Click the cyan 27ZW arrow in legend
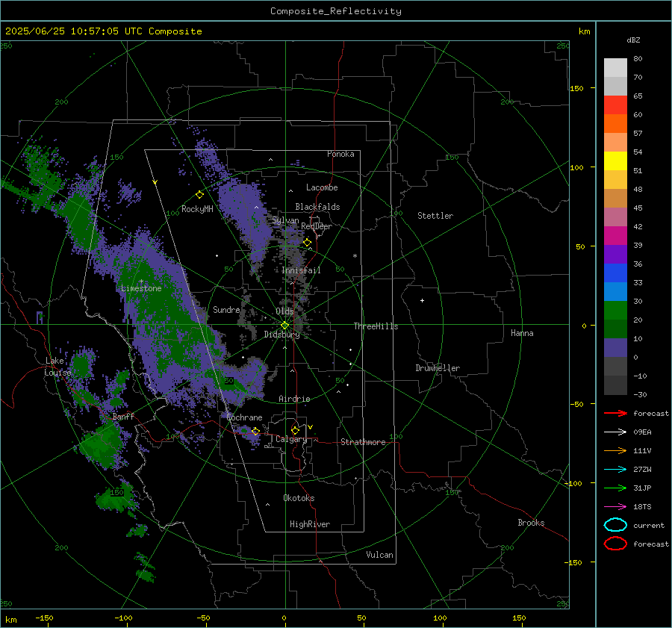Image resolution: width=672 pixels, height=628 pixels. tap(615, 470)
